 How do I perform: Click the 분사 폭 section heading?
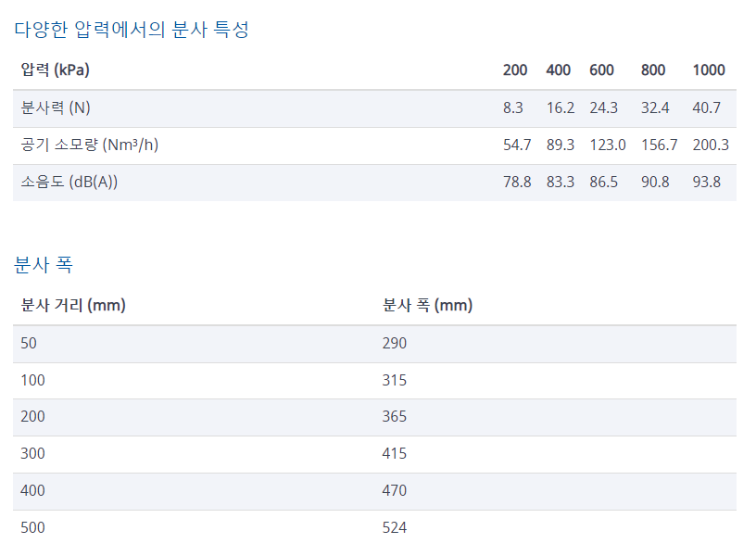44,265
